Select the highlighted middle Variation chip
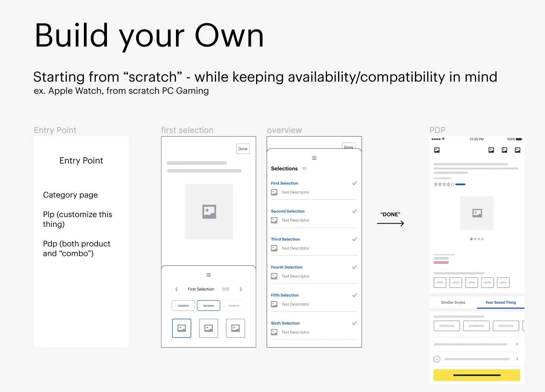This screenshot has height=392, width=545. [208, 306]
